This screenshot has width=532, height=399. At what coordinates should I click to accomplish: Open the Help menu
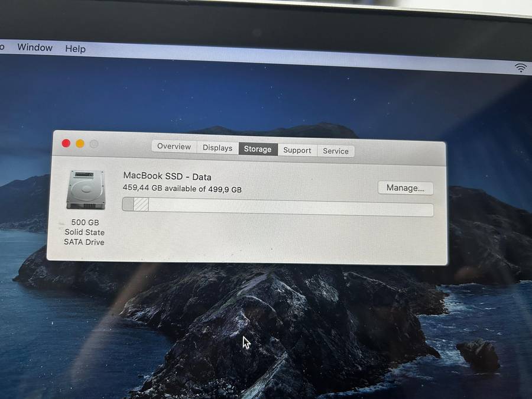point(75,48)
